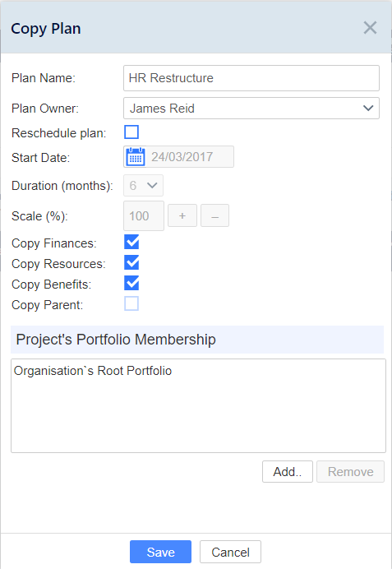Save the copied plan

point(160,552)
